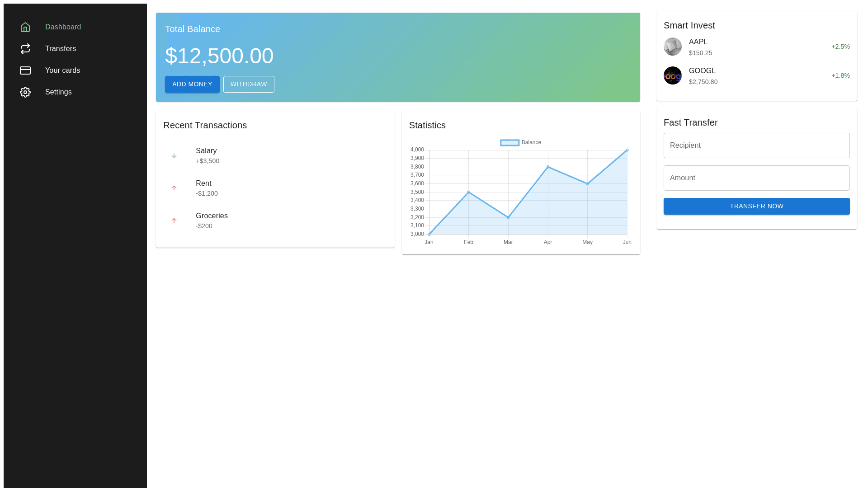Image resolution: width=868 pixels, height=488 pixels.
Task: Click the Settings gear icon
Action: [x=25, y=92]
